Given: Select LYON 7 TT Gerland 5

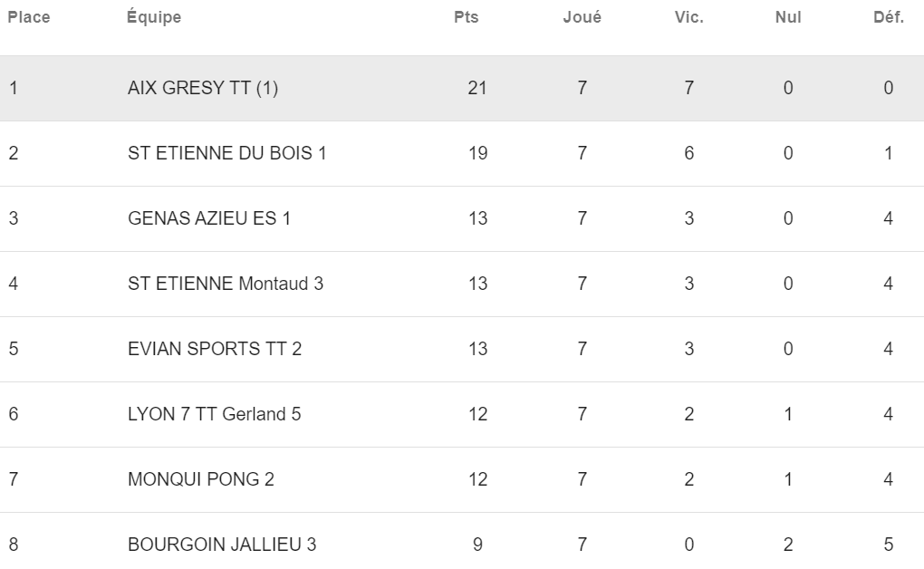Looking at the screenshot, I should coord(214,414).
